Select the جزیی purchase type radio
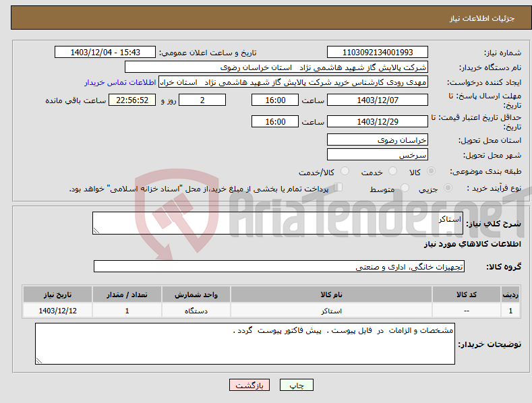This screenshot has height=403, width=532. coord(448,188)
